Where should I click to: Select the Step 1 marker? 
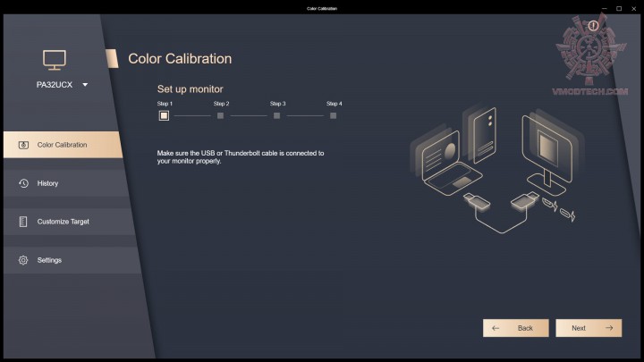(164, 115)
